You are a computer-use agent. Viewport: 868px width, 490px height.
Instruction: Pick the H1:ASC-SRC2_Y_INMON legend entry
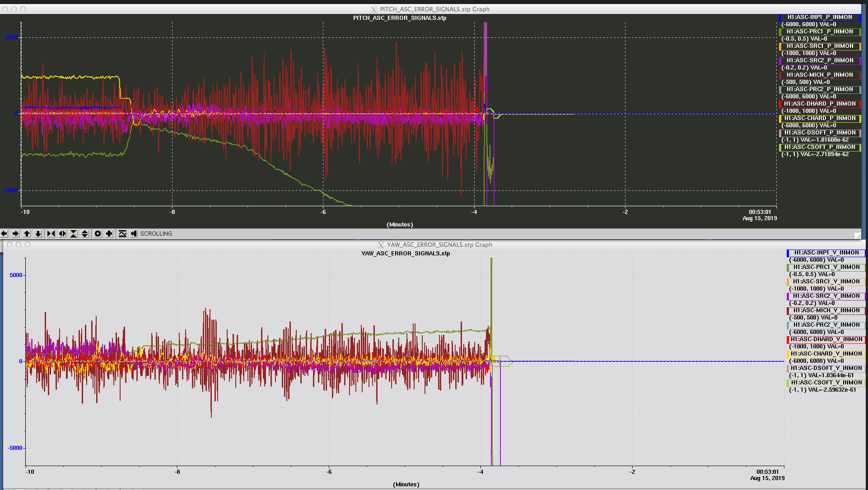826,296
